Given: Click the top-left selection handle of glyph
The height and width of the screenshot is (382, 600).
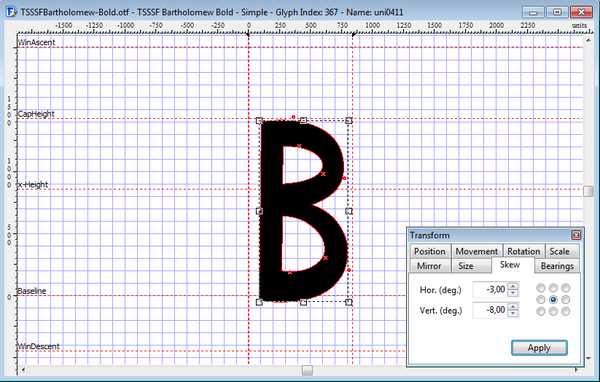Looking at the screenshot, I should (x=259, y=121).
